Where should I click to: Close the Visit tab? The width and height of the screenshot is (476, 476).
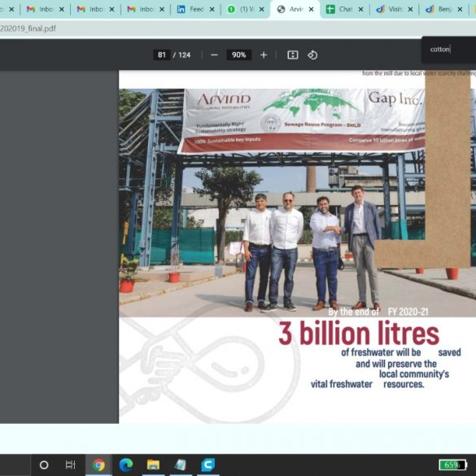coord(410,10)
